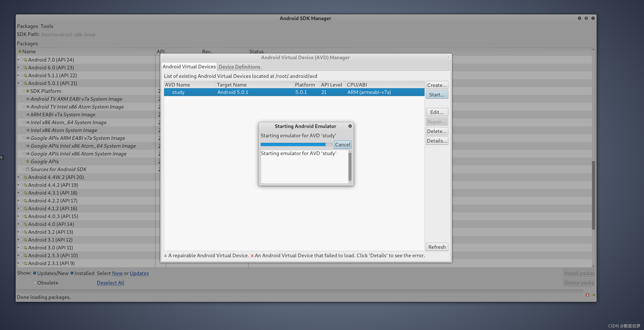The width and height of the screenshot is (644, 330).
Task: Click the log window cat icon
Action: [x=593, y=295]
